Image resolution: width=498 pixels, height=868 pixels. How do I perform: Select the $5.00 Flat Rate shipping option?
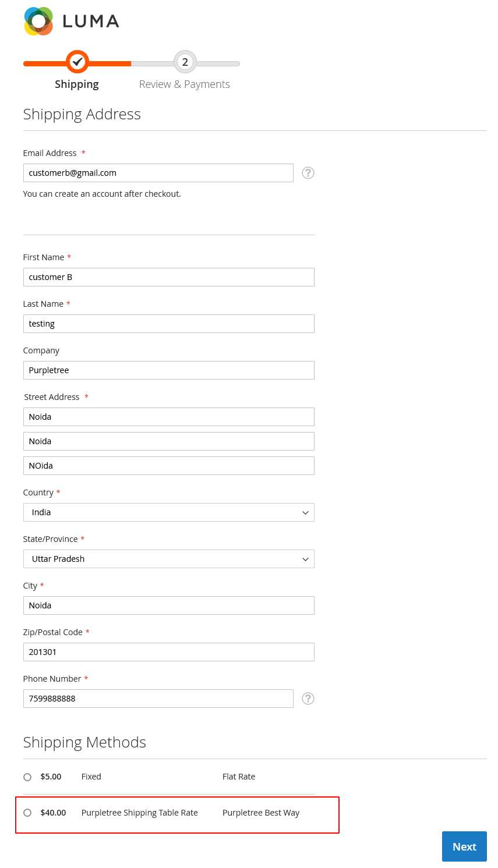click(x=27, y=777)
